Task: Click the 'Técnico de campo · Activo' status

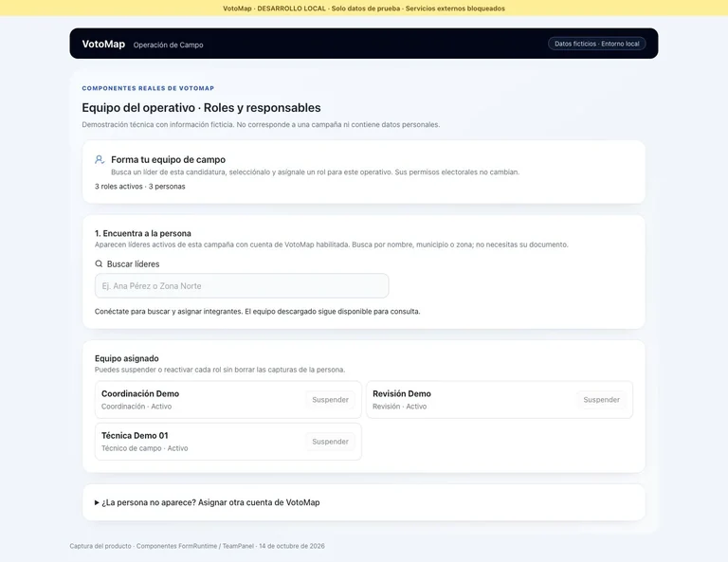Action: 144,448
